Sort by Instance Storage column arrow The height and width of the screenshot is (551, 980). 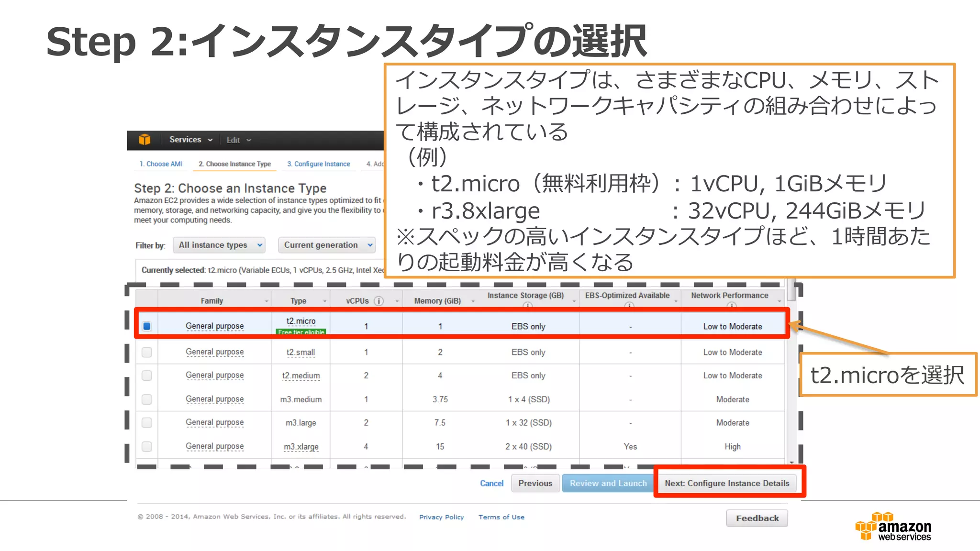tap(574, 301)
